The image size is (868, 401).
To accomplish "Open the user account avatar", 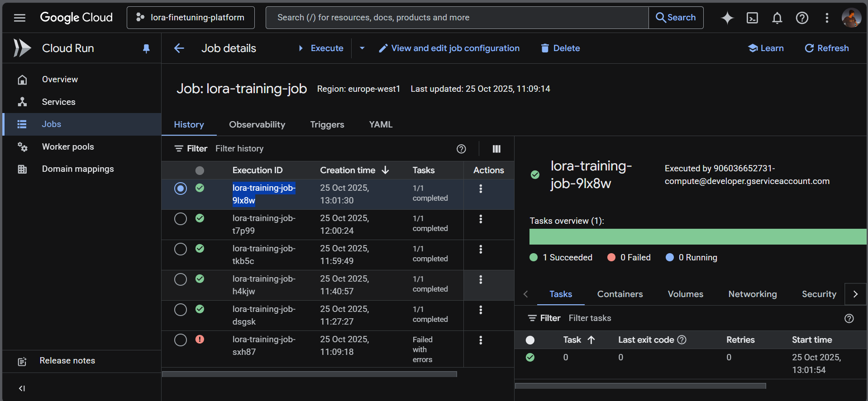I will coord(851,18).
